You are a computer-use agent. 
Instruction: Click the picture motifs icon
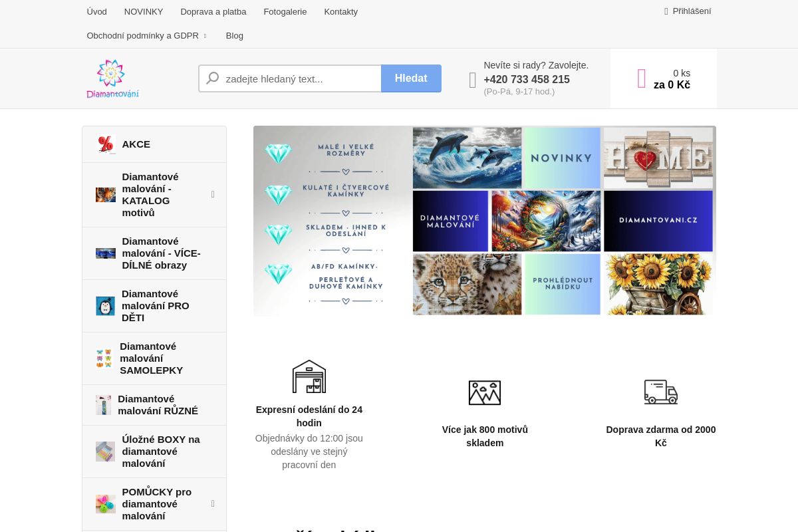point(484,392)
